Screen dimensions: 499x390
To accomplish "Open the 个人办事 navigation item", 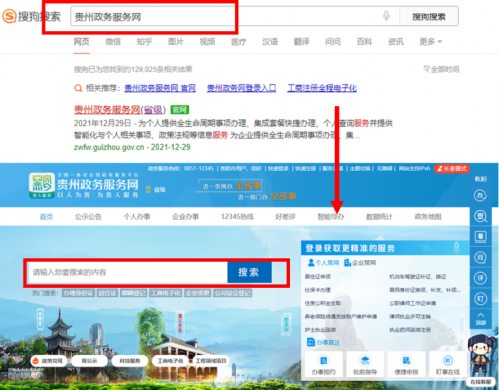I will pos(137,217).
